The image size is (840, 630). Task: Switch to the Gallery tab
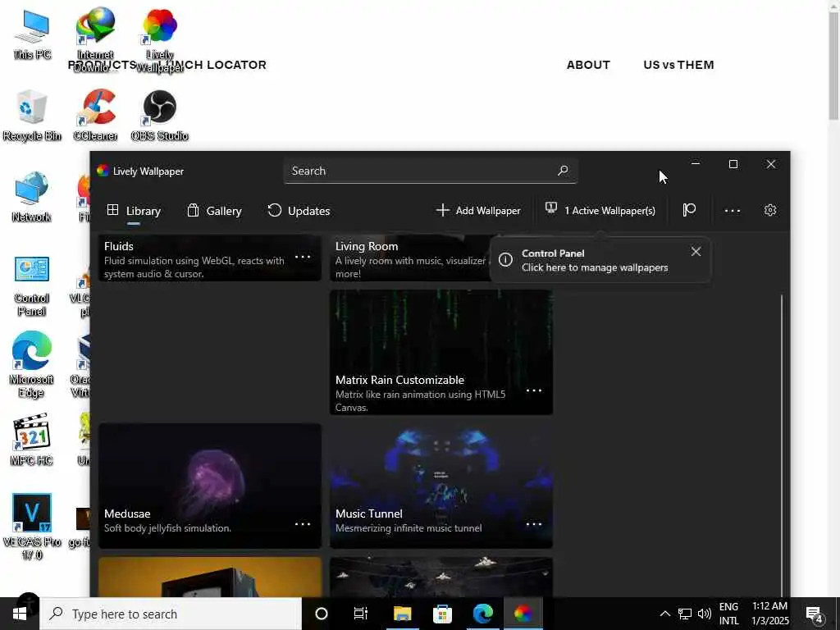point(214,211)
